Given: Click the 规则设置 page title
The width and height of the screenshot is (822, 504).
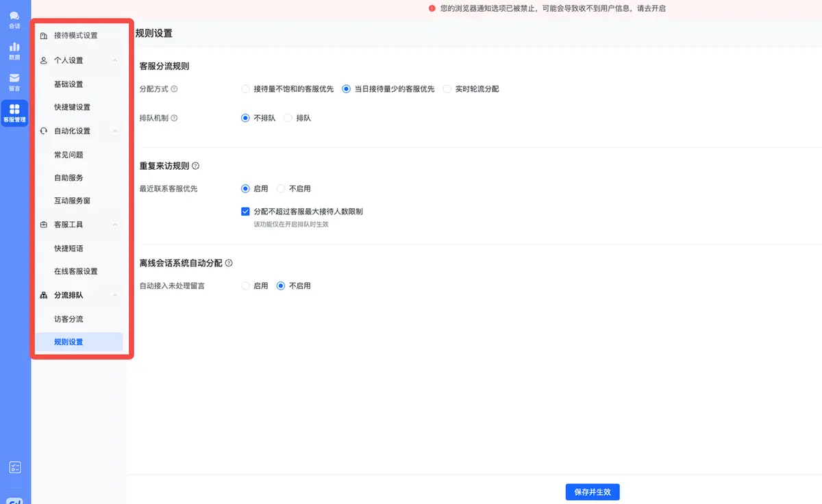Looking at the screenshot, I should click(x=153, y=33).
